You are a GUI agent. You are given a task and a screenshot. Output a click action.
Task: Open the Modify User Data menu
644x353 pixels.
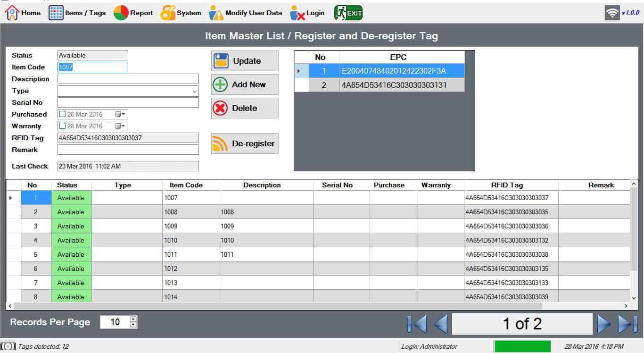[246, 13]
